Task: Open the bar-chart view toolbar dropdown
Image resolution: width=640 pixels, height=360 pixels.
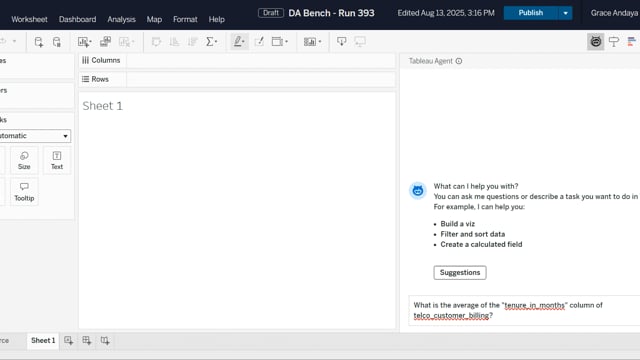Action: (312, 42)
